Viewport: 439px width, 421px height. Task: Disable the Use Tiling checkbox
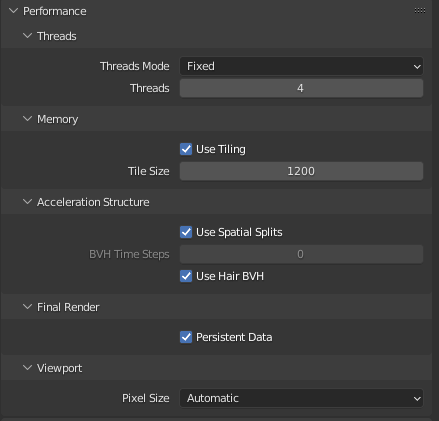186,149
